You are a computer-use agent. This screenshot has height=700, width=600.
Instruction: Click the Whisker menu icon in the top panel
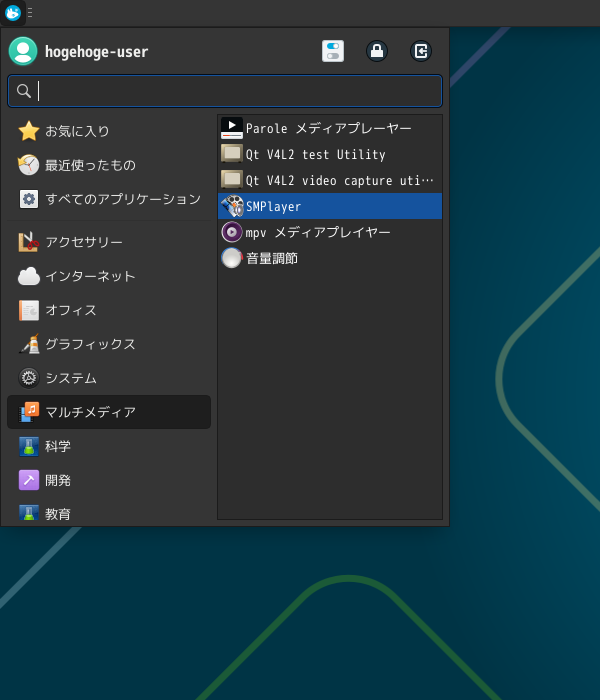13,13
